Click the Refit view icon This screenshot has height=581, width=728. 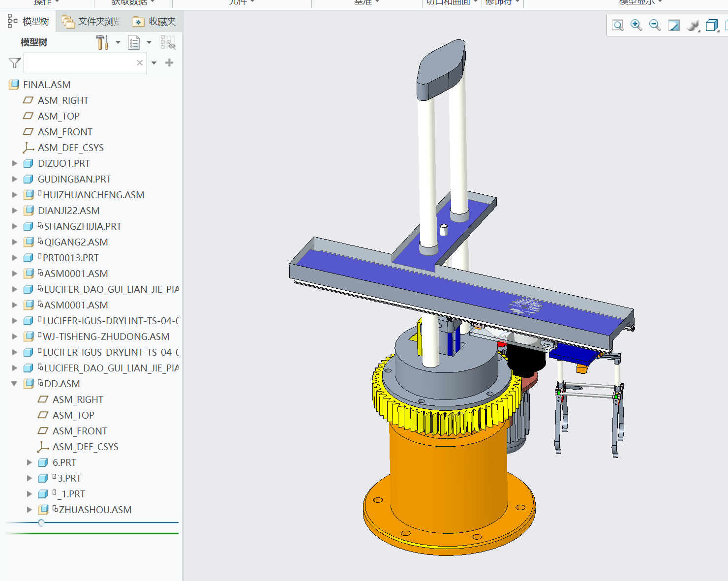tap(618, 25)
